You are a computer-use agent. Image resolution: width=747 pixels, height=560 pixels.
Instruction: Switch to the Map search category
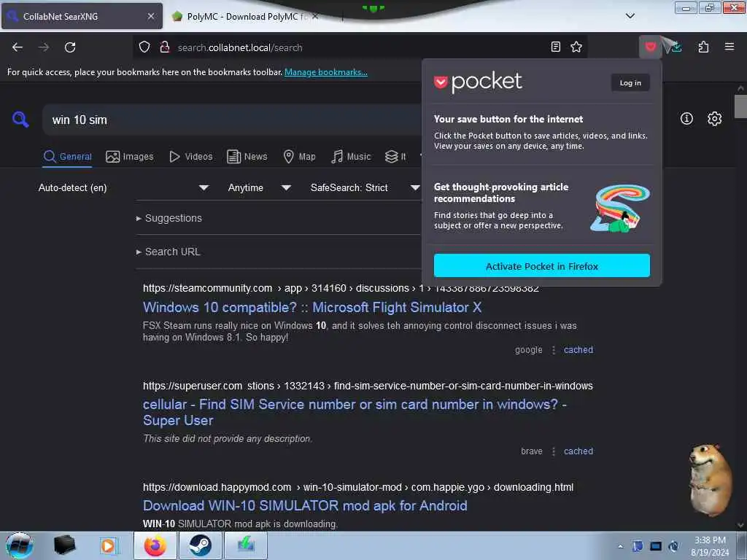(x=299, y=157)
